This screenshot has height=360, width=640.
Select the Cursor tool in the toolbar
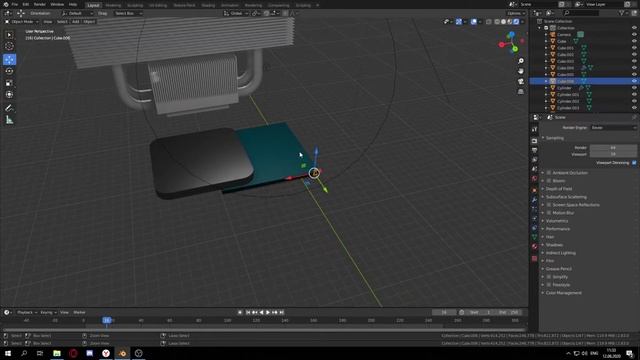click(9, 47)
